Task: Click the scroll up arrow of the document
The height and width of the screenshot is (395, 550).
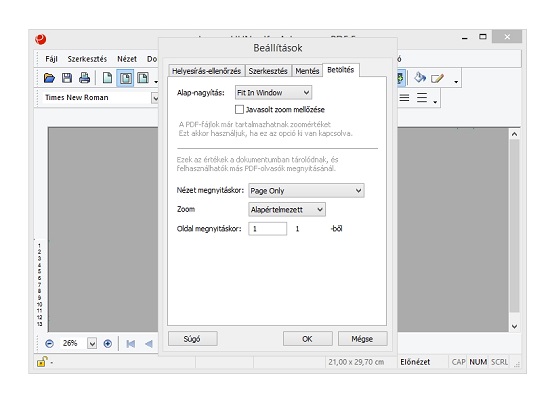Action: [514, 134]
